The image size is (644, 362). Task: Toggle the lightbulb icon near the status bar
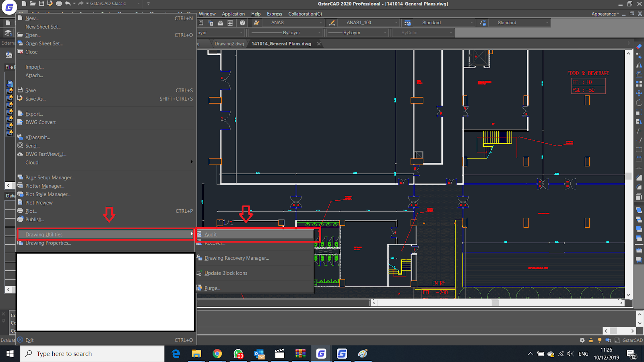(599, 340)
